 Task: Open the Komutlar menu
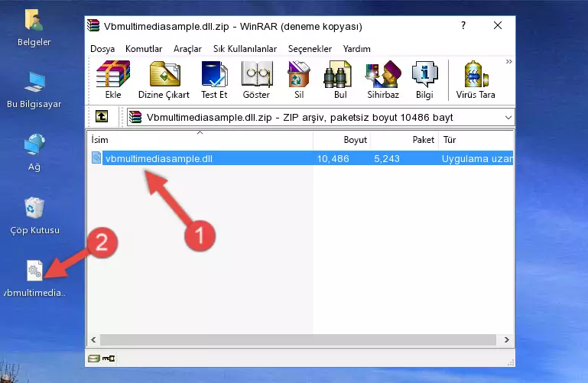pyautogui.click(x=144, y=49)
